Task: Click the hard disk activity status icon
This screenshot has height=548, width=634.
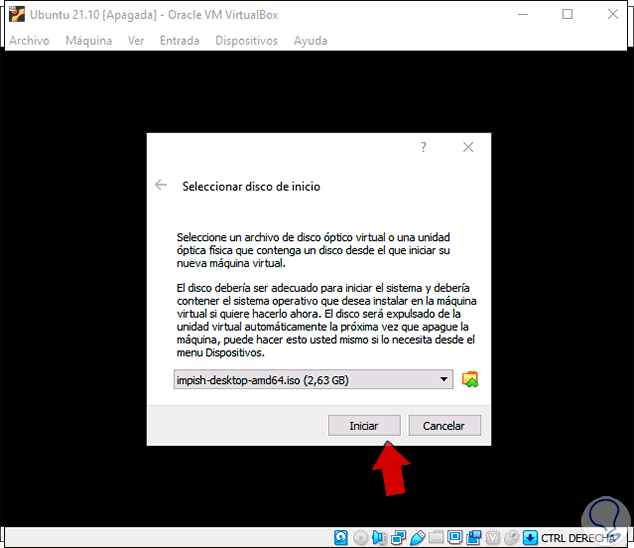Action: (341, 537)
